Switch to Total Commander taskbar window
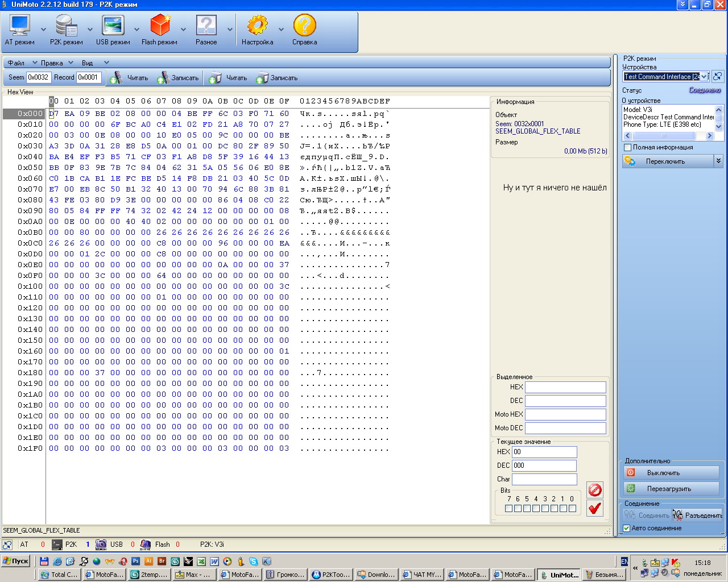The width and height of the screenshot is (728, 582). click(59, 575)
